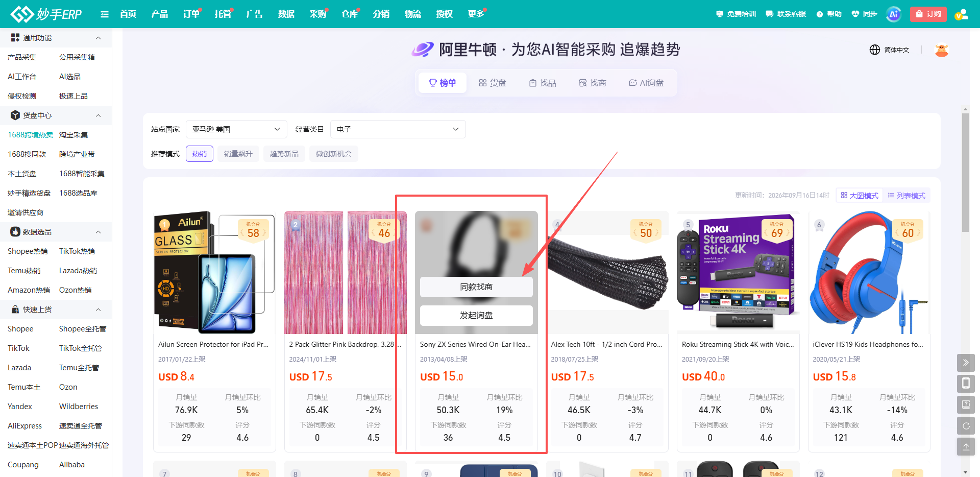980x477 pixels.
Task: Click the 快速上货 lock icon
Action: [x=15, y=309]
